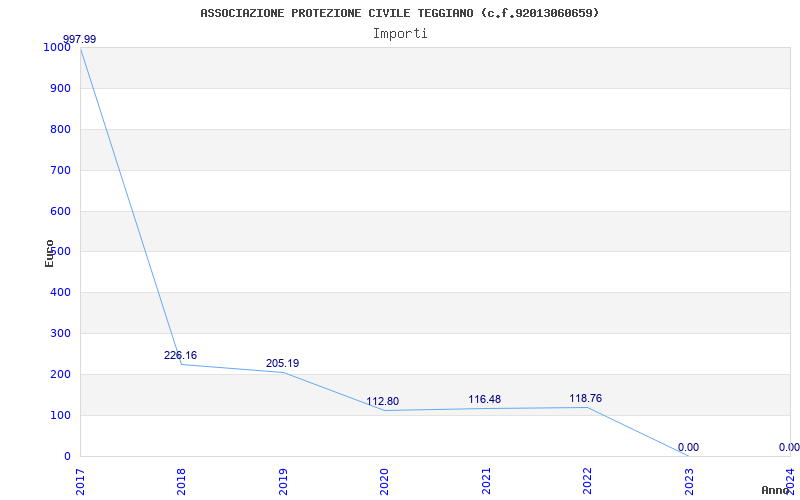Click the 'Importi' subtitle

click(x=400, y=34)
